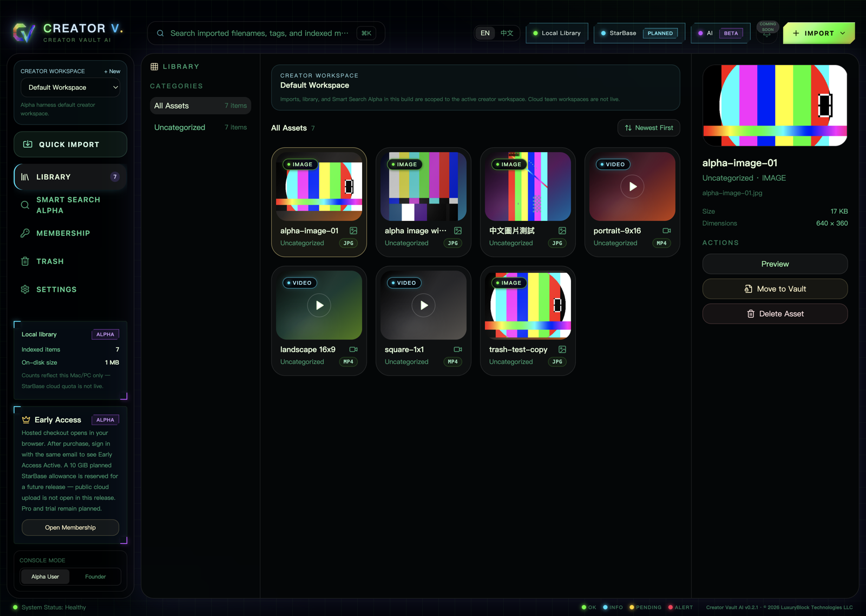Click the Library grid icon heading
866x616 pixels.
154,67
